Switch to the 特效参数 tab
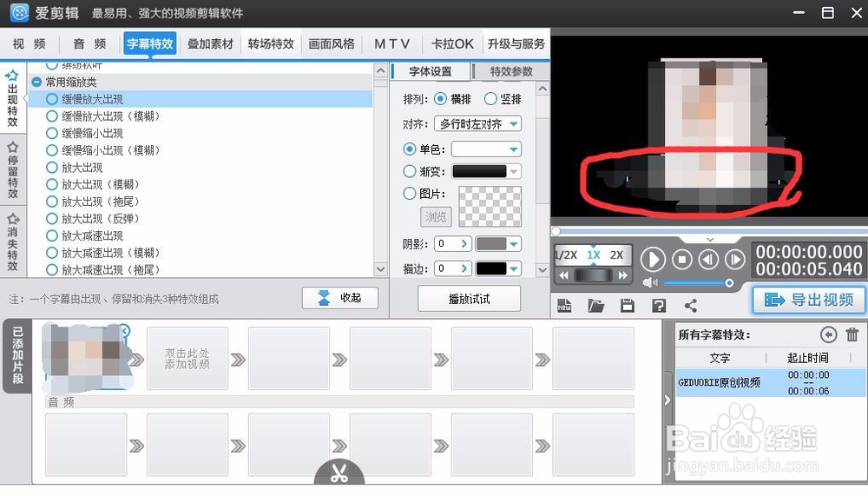 [x=511, y=71]
